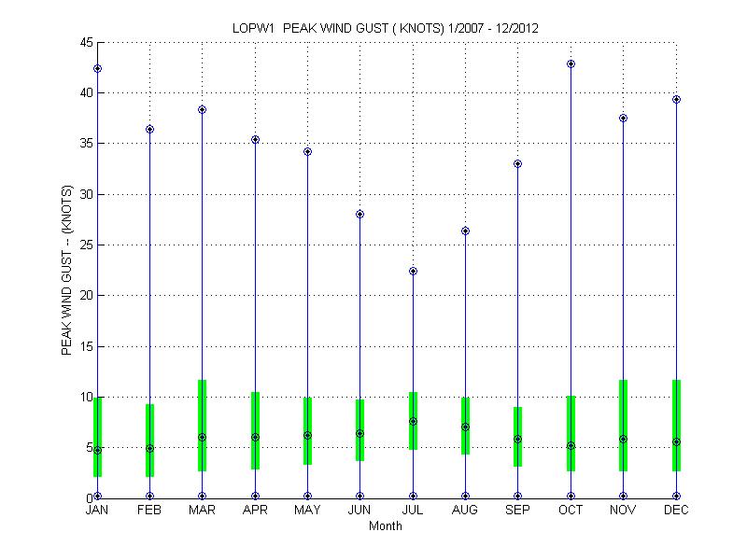Click the March mean marker in green bar

point(202,437)
